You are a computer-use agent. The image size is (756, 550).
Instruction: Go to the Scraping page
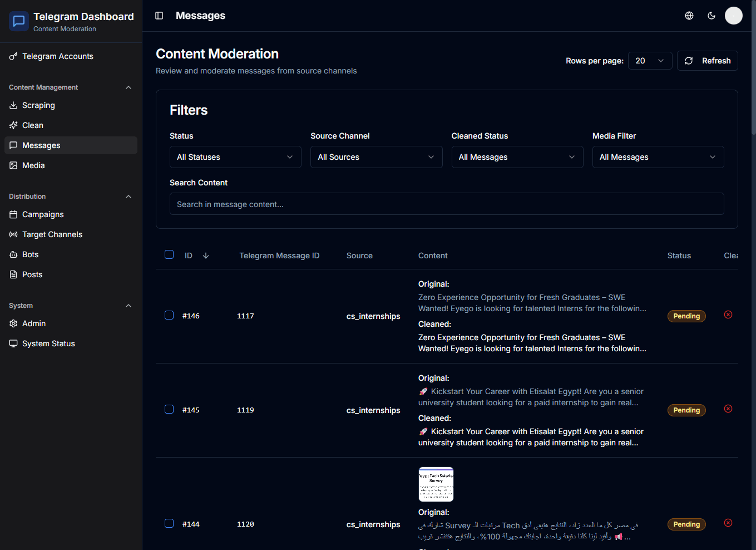pos(71,105)
